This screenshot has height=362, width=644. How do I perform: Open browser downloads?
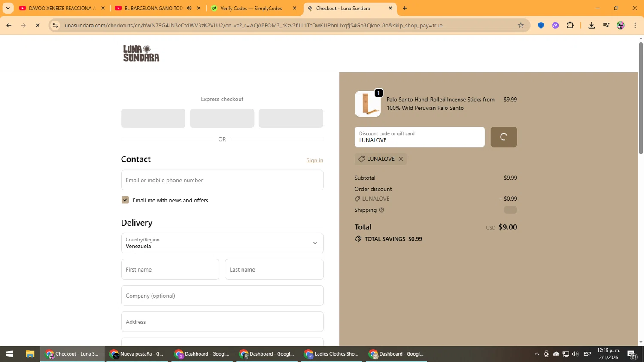click(592, 25)
